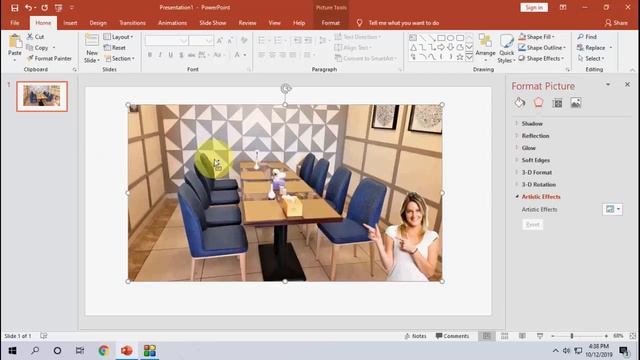
Task: Click the zoom in plus button
Action: tap(606, 336)
